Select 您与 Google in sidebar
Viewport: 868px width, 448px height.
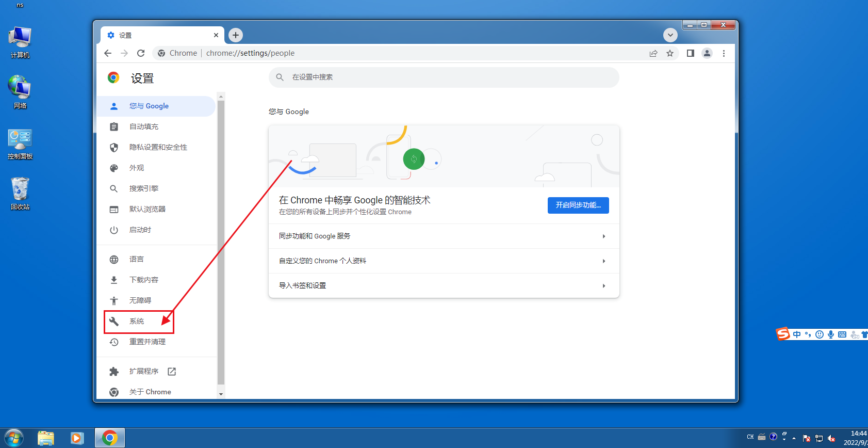tap(156, 106)
